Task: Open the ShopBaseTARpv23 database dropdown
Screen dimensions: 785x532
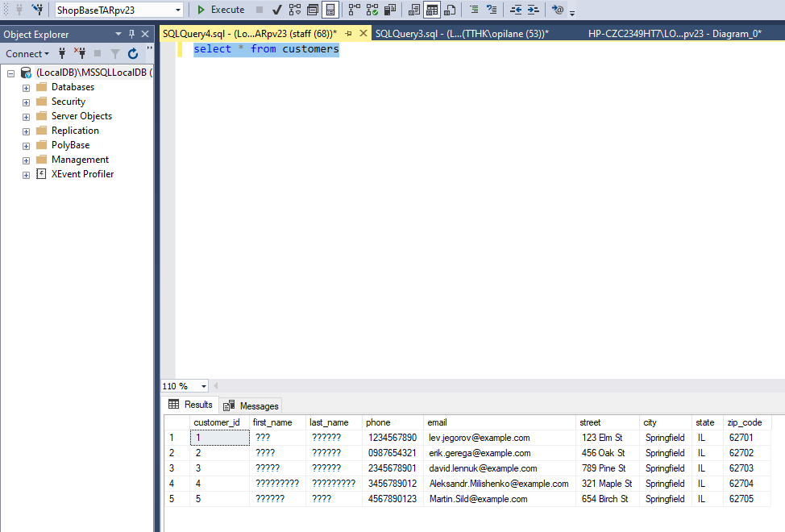Action: (178, 10)
